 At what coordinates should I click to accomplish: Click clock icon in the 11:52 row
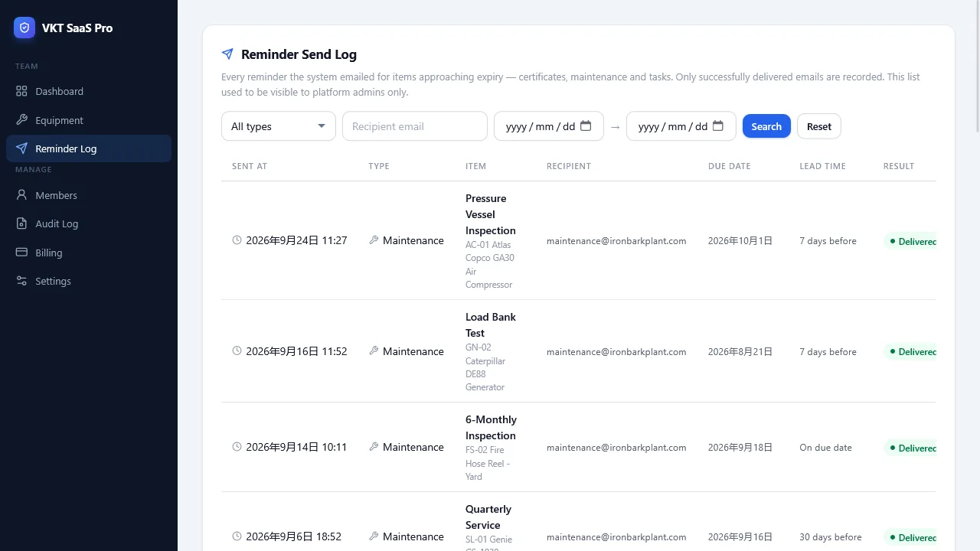click(237, 351)
